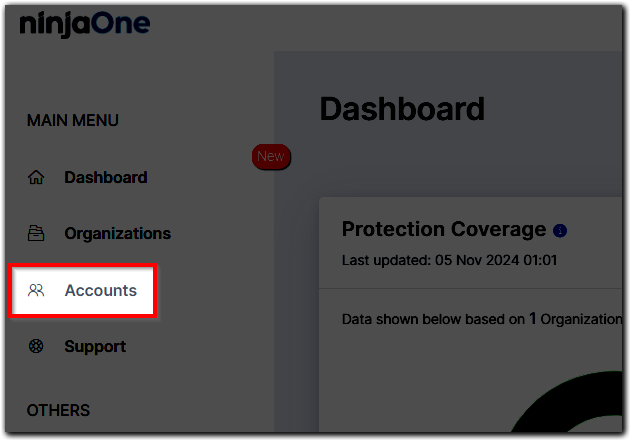This screenshot has height=441, width=631.
Task: Click the MAIN MENU section heading
Action: [72, 121]
